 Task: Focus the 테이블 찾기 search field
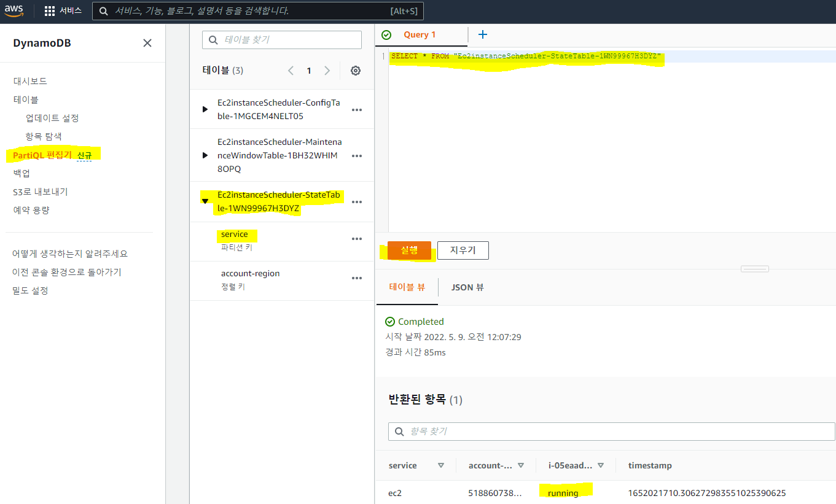click(282, 39)
